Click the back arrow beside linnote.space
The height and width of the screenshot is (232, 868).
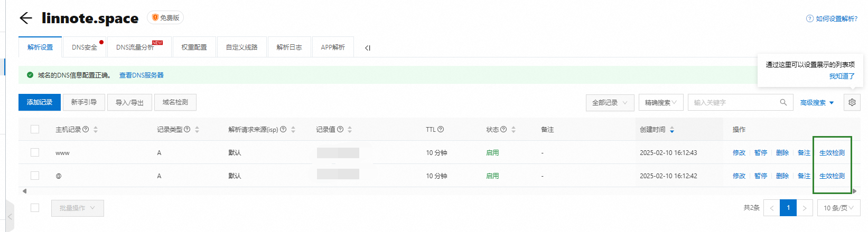(x=25, y=18)
